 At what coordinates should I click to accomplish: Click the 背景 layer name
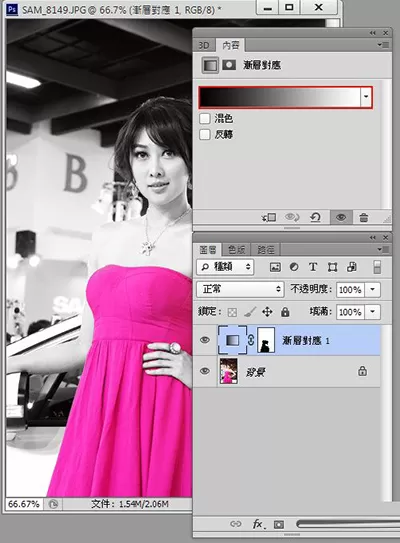[256, 372]
